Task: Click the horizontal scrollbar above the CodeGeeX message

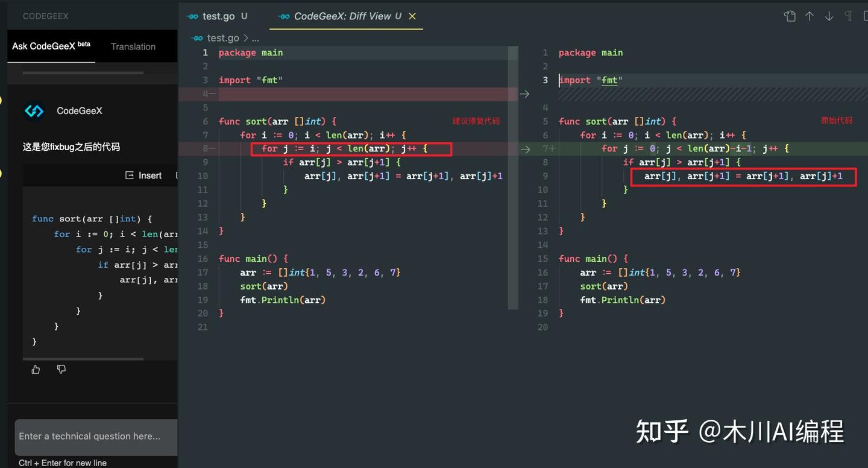Action: [83, 73]
